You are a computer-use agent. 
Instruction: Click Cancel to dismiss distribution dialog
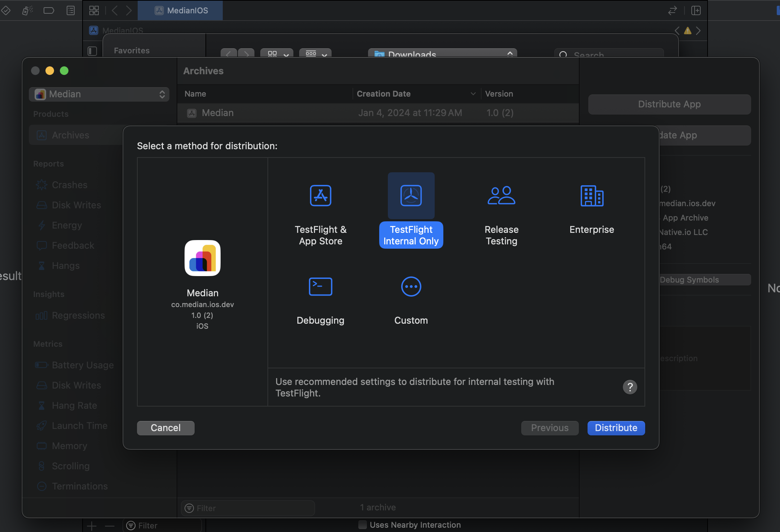point(165,428)
